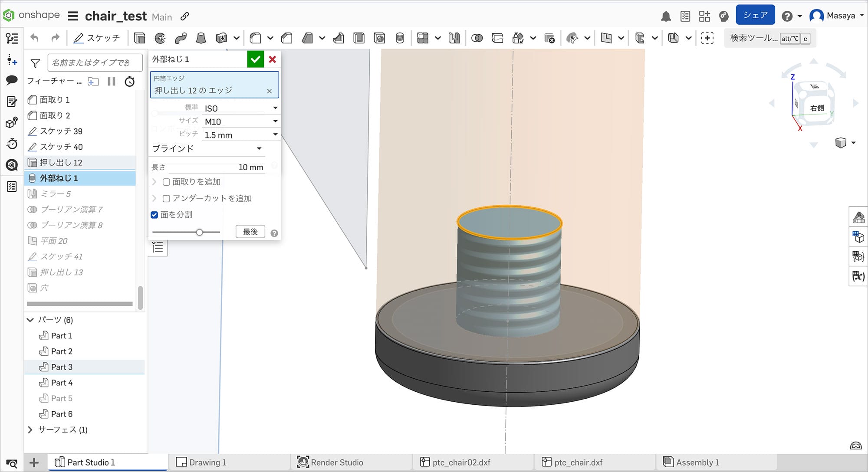
Task: Enable the 面取りを追加 checkbox
Action: [x=166, y=182]
